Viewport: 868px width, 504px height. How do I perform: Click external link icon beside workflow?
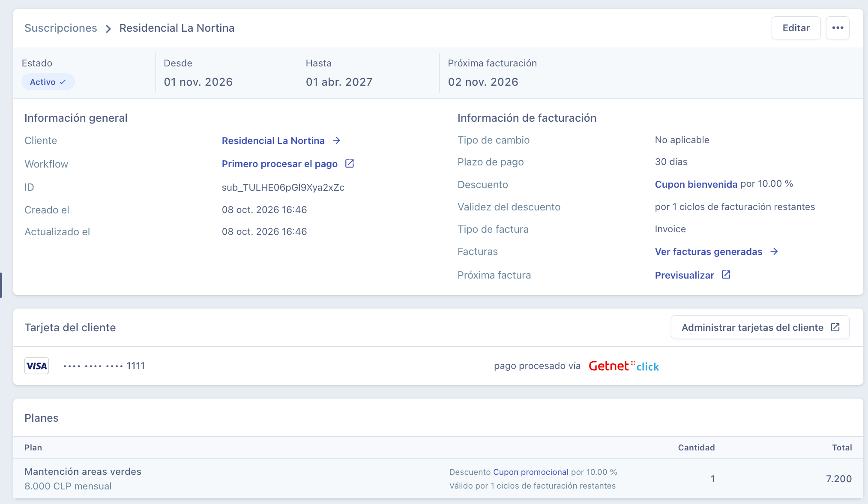click(x=350, y=163)
